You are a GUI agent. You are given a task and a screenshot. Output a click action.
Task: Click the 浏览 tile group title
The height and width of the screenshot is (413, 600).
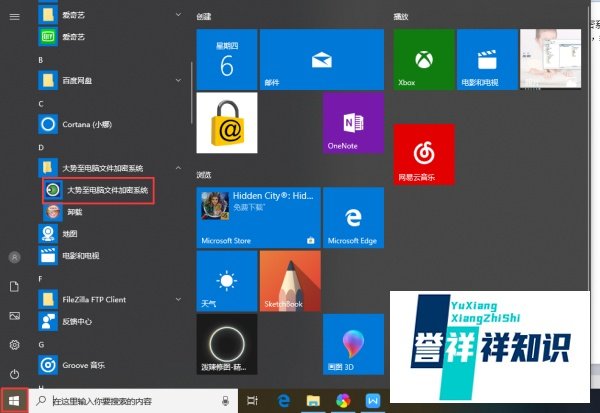204,175
